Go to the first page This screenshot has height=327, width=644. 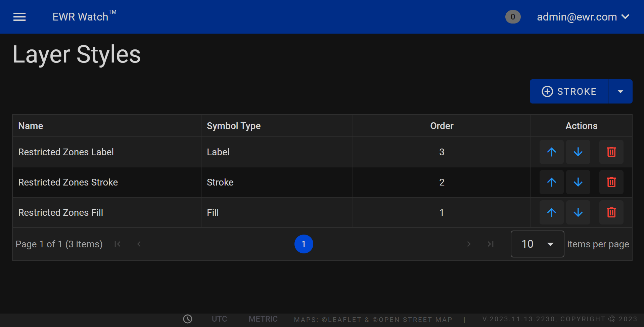(x=118, y=244)
